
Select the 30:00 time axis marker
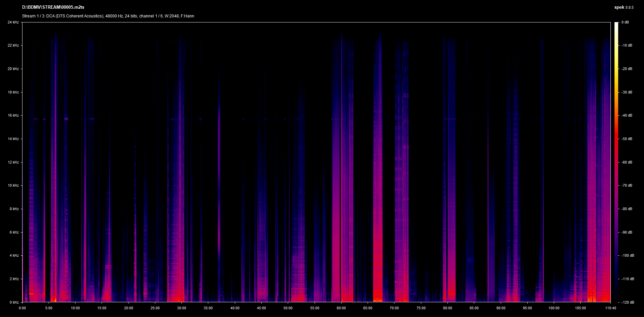tap(181, 308)
